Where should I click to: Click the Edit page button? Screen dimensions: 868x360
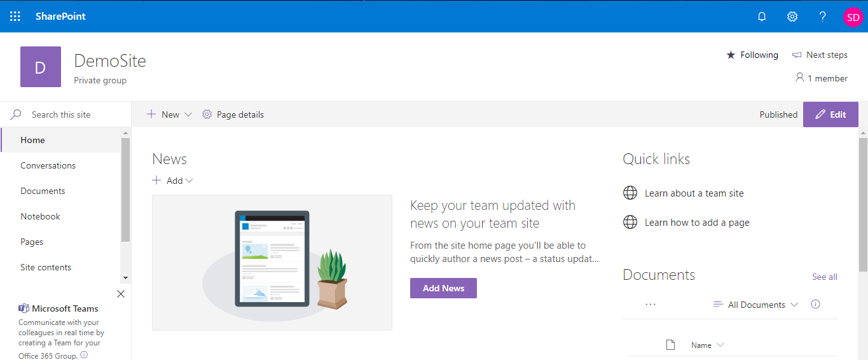coord(830,114)
